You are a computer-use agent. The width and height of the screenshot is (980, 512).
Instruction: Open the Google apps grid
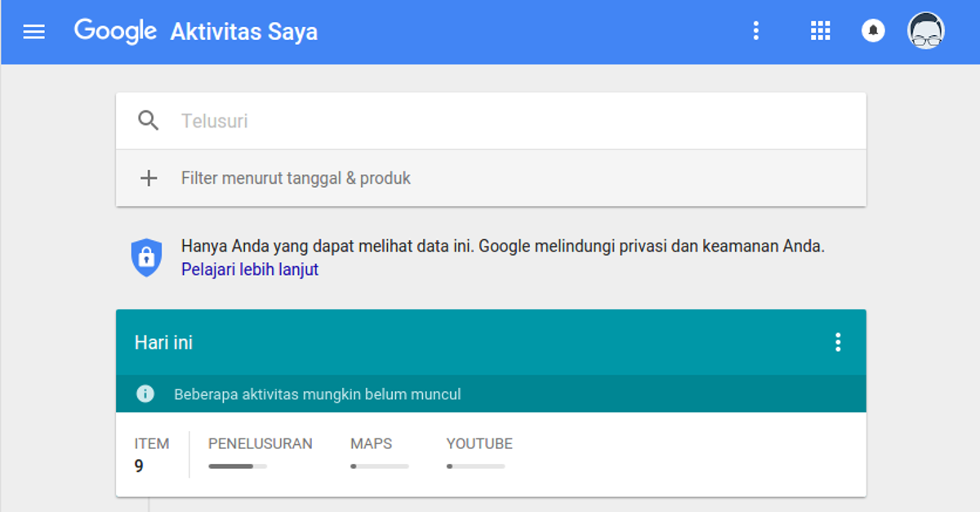point(820,31)
